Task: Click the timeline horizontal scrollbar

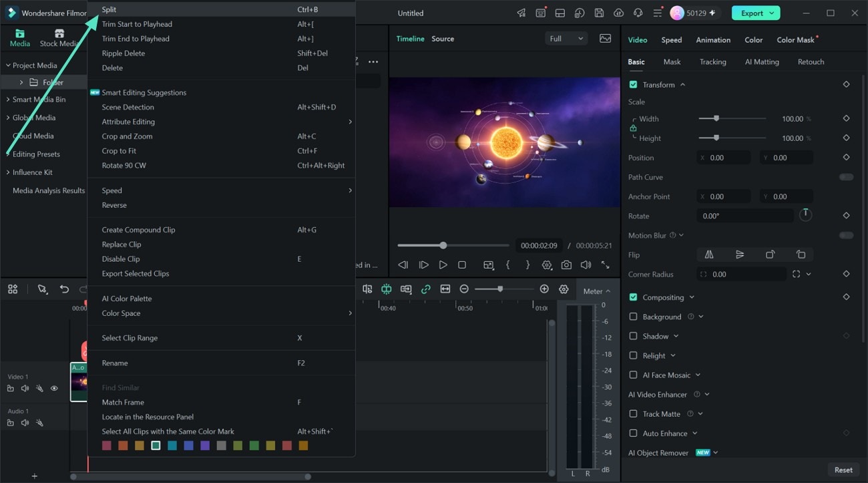Action: tap(190, 476)
